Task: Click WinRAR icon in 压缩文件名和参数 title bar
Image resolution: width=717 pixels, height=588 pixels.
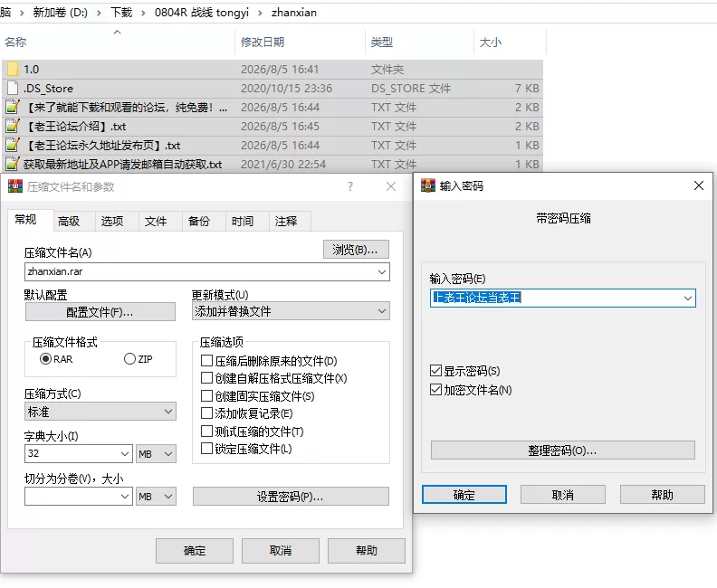Action: coord(15,186)
